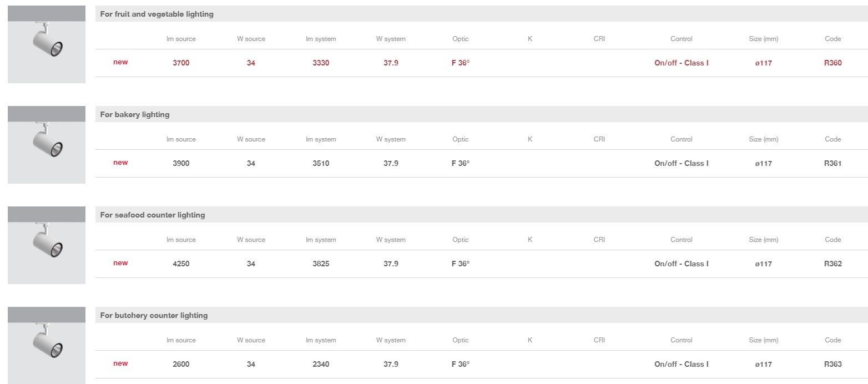Screen dimensions: 868x384
Task: Click the 'new' label in bakery row
Action: [120, 163]
